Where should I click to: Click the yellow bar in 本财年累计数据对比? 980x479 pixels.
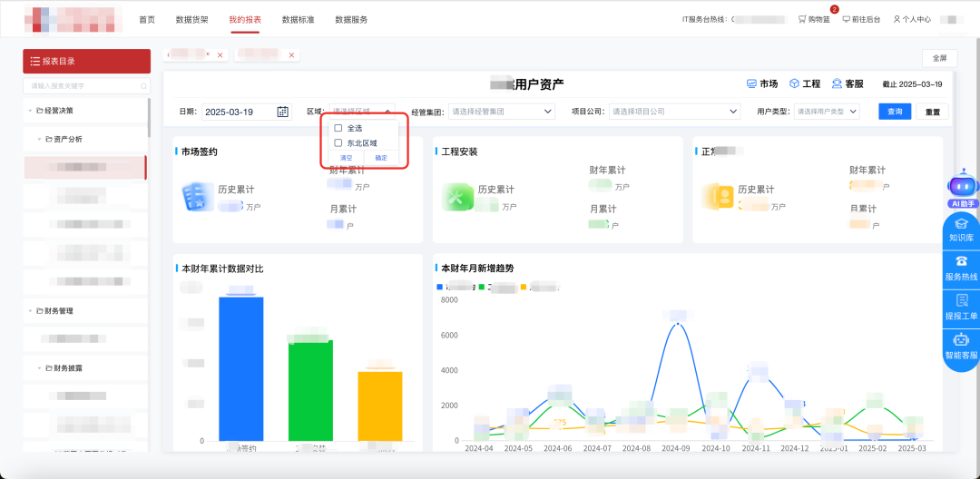click(380, 406)
